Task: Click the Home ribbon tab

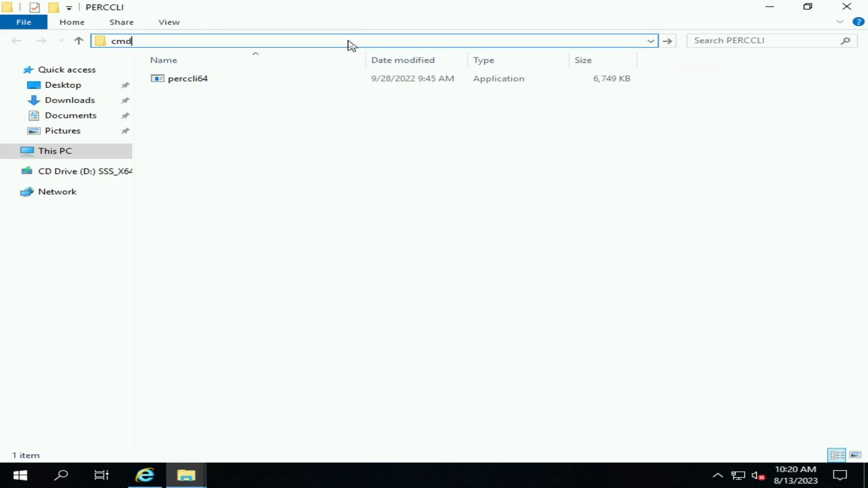Action: [71, 22]
